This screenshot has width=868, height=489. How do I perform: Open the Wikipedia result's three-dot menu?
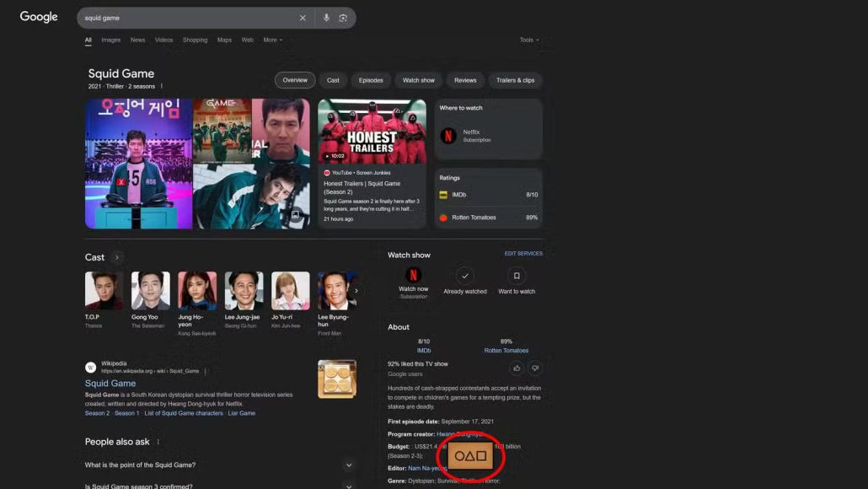click(205, 371)
